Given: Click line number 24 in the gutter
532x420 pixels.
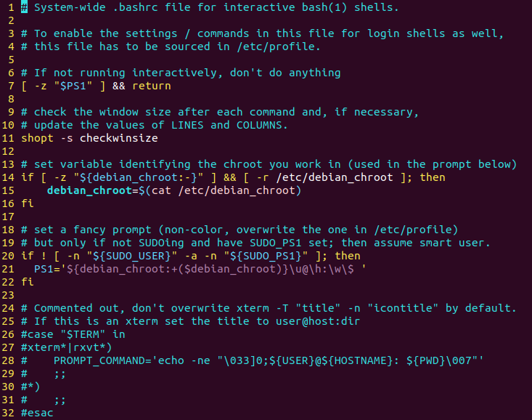Looking at the screenshot, I should (x=8, y=308).
